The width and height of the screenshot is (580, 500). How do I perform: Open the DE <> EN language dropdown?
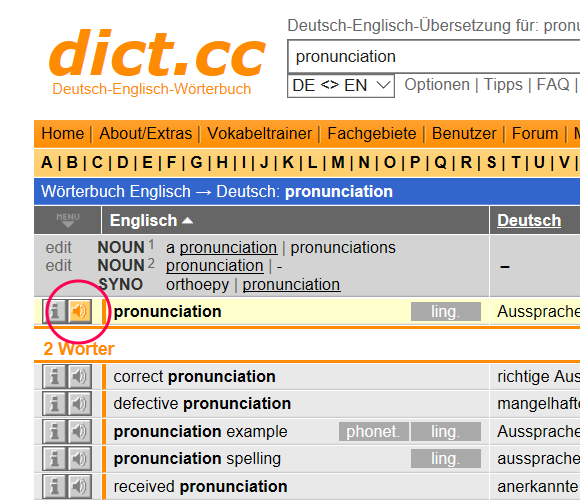pyautogui.click(x=341, y=85)
